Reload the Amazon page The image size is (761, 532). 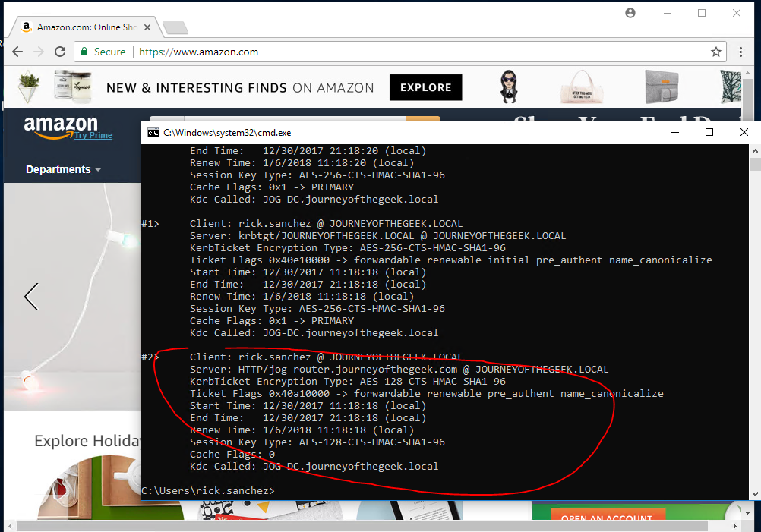pyautogui.click(x=59, y=52)
